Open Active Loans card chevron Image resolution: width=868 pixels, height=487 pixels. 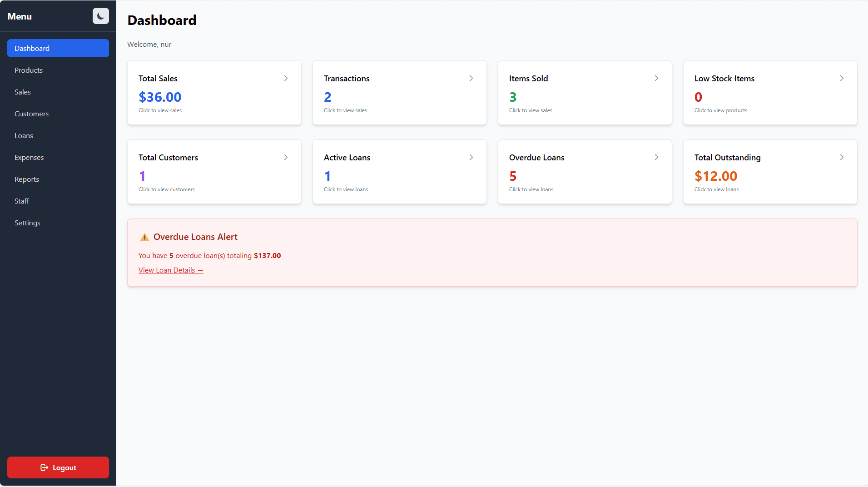pyautogui.click(x=471, y=157)
